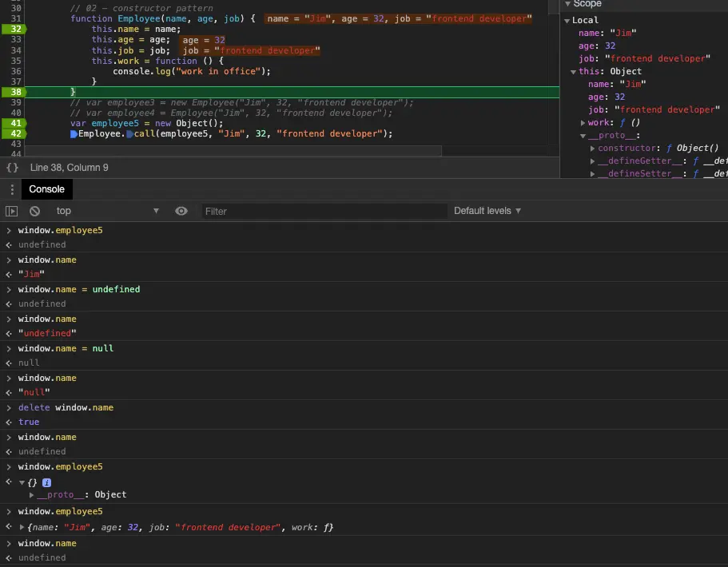The height and width of the screenshot is (567, 728).
Task: Expand the work function property in Scope
Action: coord(583,123)
